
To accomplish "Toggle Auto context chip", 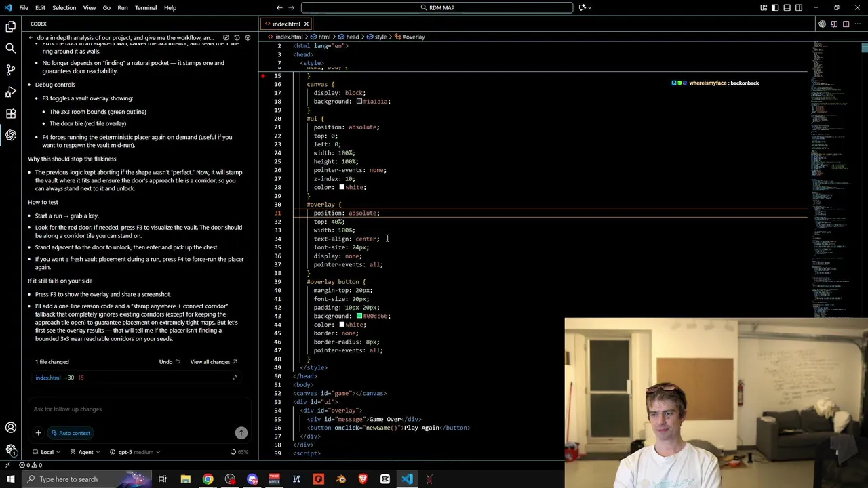I will pos(71,433).
